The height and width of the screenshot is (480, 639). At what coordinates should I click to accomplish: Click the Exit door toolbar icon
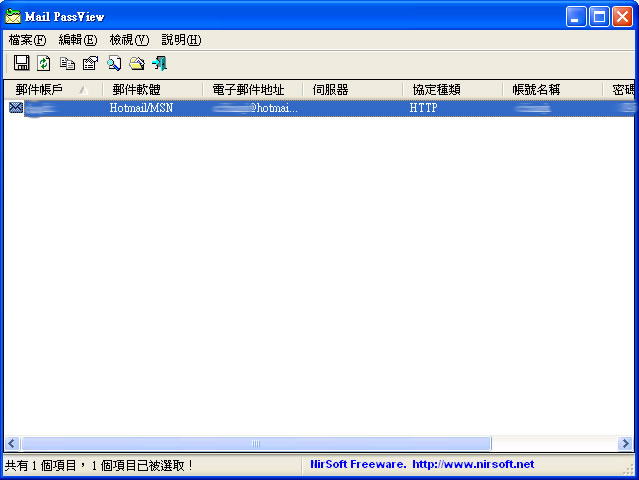point(159,64)
